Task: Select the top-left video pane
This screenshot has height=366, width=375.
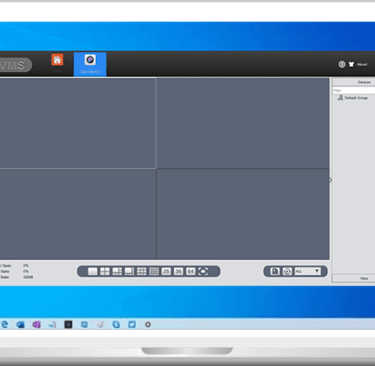Action: pos(78,123)
